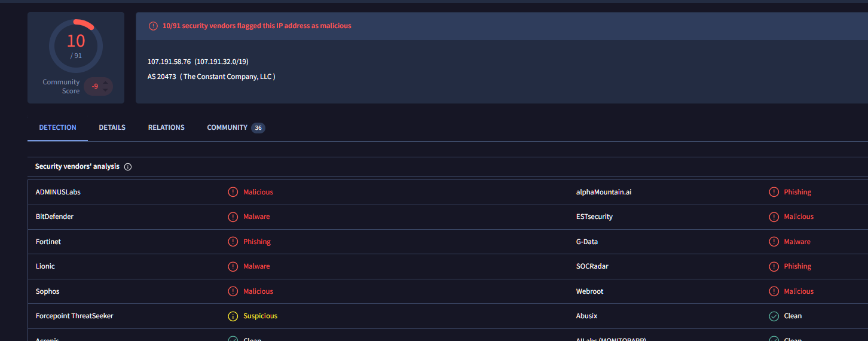868x341 pixels.
Task: Click the warning icon in alphaMountain.ai row
Action: pyautogui.click(x=774, y=192)
